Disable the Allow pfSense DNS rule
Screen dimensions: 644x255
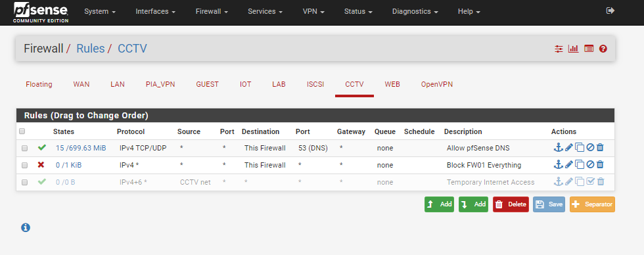pyautogui.click(x=590, y=147)
